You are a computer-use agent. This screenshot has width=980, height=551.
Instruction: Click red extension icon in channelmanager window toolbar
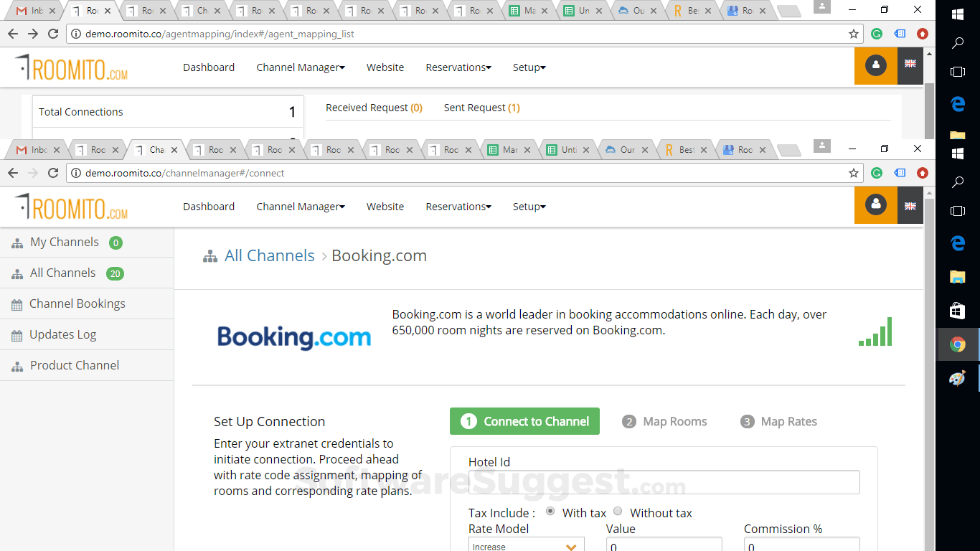[923, 173]
